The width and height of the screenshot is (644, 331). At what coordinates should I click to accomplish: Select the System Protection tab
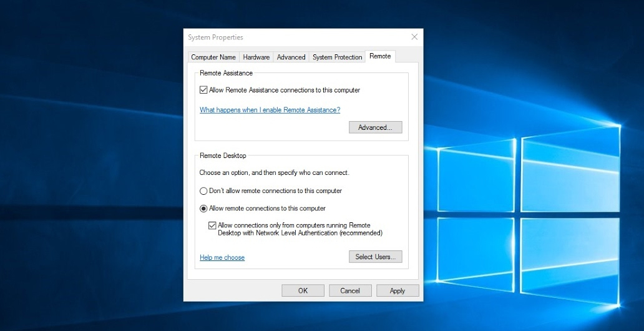[337, 57]
